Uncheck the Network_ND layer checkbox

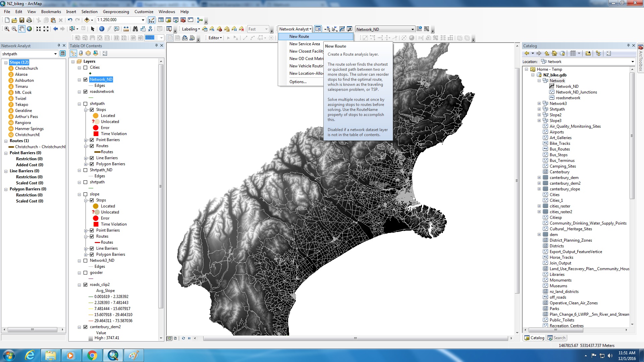85,79
